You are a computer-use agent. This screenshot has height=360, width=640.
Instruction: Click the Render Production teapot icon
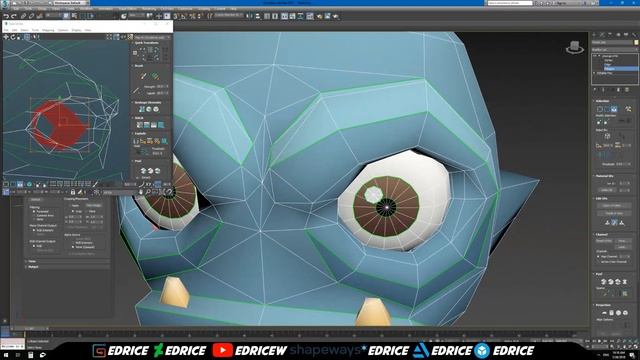[x=335, y=16]
